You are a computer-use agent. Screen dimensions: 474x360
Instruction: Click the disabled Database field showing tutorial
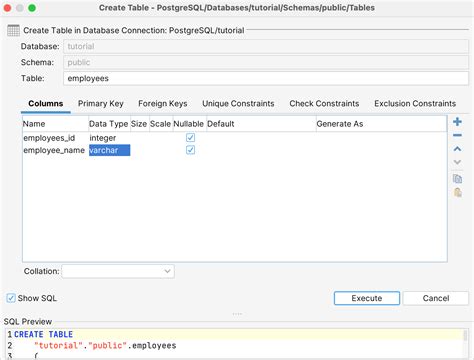tap(266, 47)
